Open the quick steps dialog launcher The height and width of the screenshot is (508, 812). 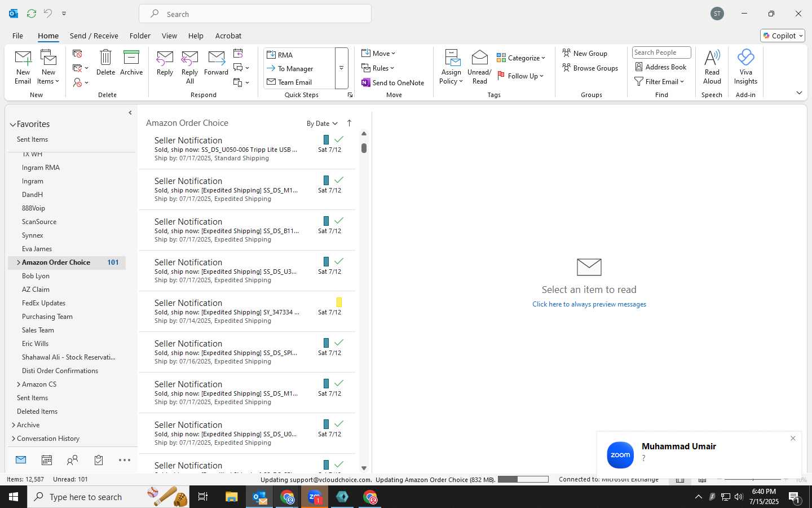[x=350, y=95]
